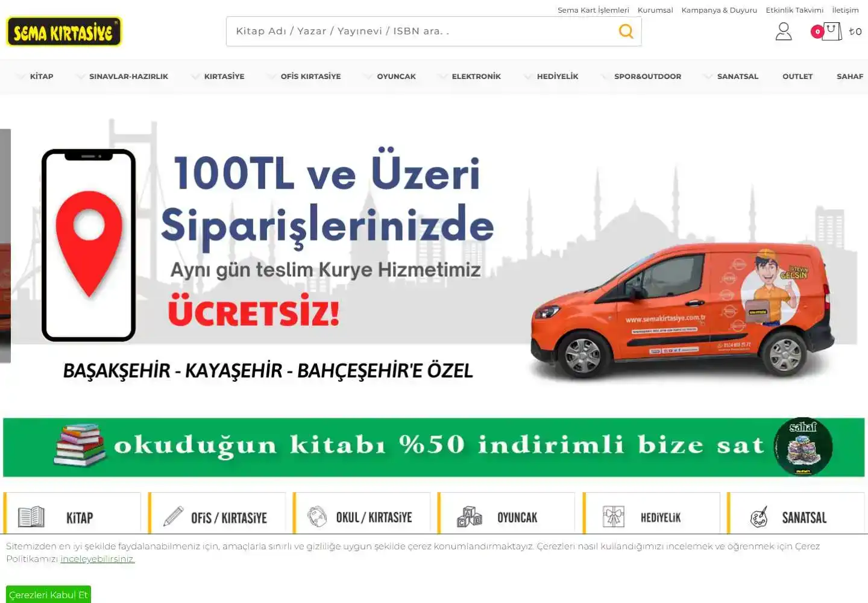Click the book icon in KİTAP tile
This screenshot has width=868, height=603.
[x=31, y=517]
